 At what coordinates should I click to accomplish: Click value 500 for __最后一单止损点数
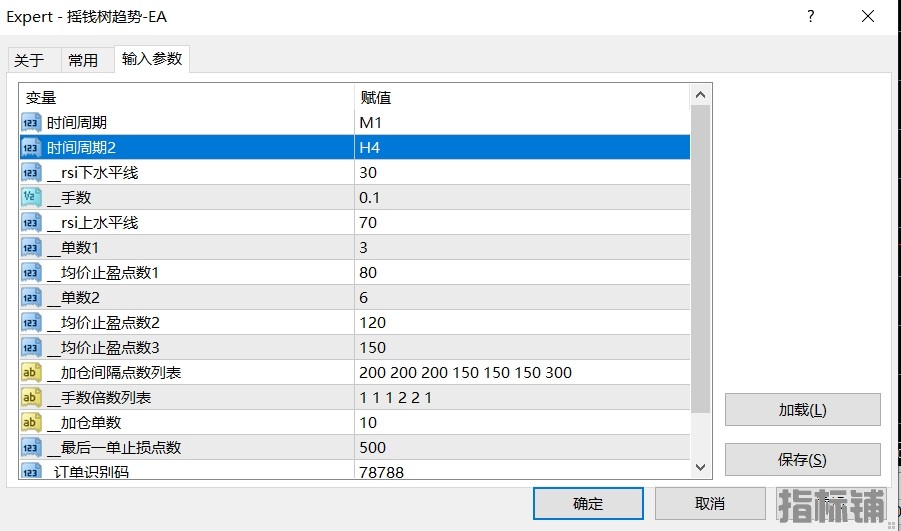tap(373, 448)
